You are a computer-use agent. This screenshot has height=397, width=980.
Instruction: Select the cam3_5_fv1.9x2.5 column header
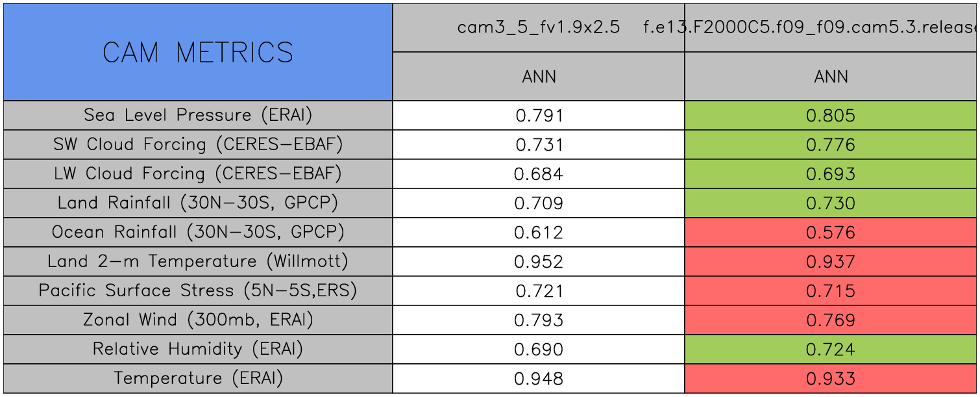tap(538, 27)
